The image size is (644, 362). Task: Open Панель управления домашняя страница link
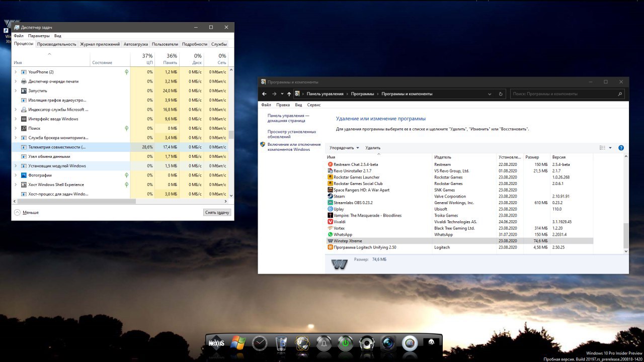click(x=288, y=118)
